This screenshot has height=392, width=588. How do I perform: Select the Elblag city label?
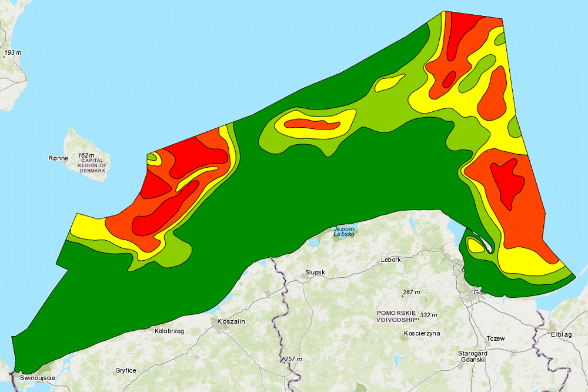point(561,334)
